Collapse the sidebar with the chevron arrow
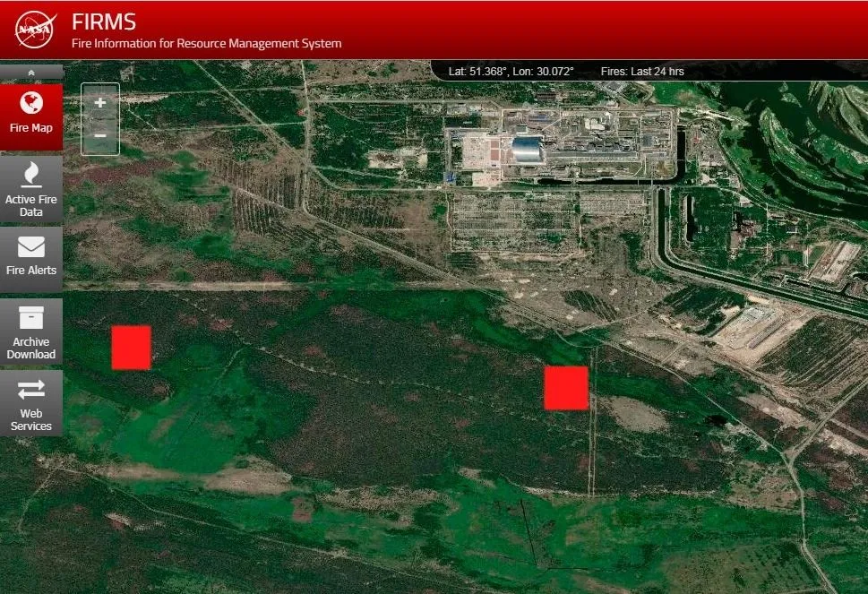The width and height of the screenshot is (868, 594). (31, 73)
